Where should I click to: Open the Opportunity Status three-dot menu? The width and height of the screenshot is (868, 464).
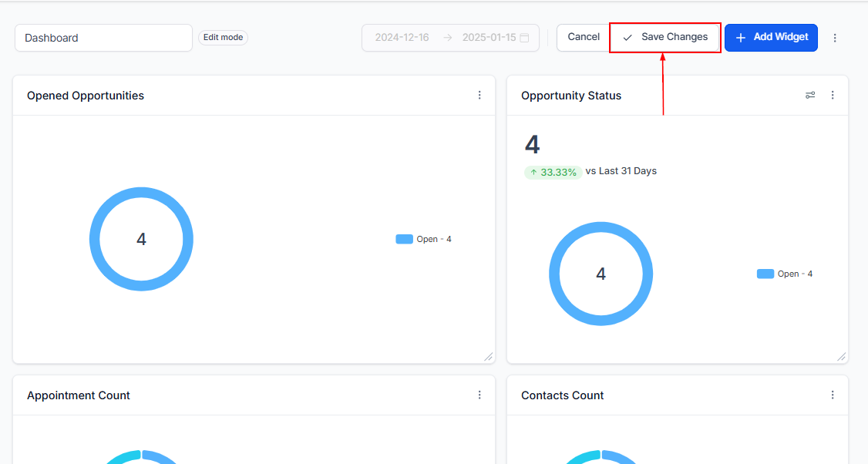(x=833, y=95)
